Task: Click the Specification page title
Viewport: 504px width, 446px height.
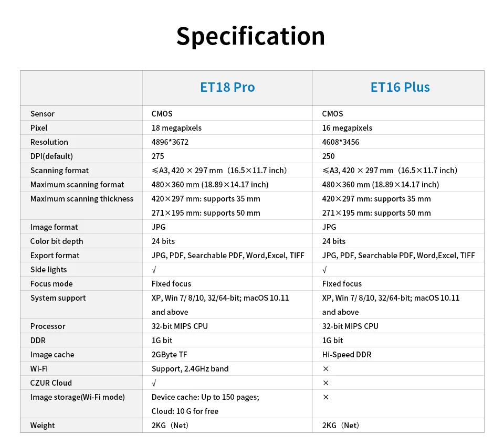Action: 250,36
